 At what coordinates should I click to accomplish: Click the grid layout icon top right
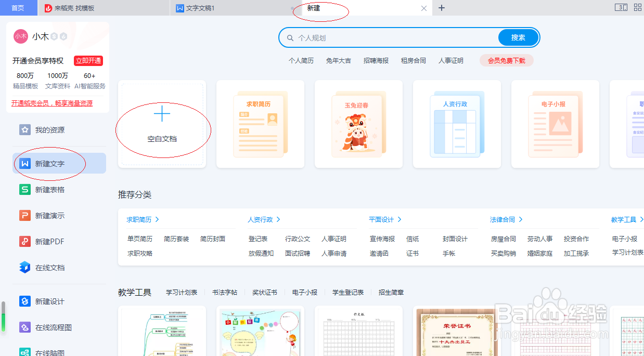637,7
